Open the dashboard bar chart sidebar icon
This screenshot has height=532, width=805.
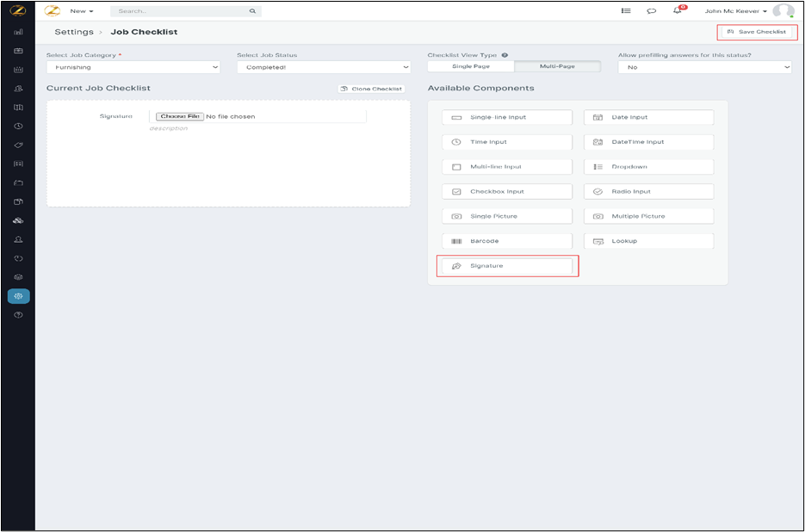18,32
